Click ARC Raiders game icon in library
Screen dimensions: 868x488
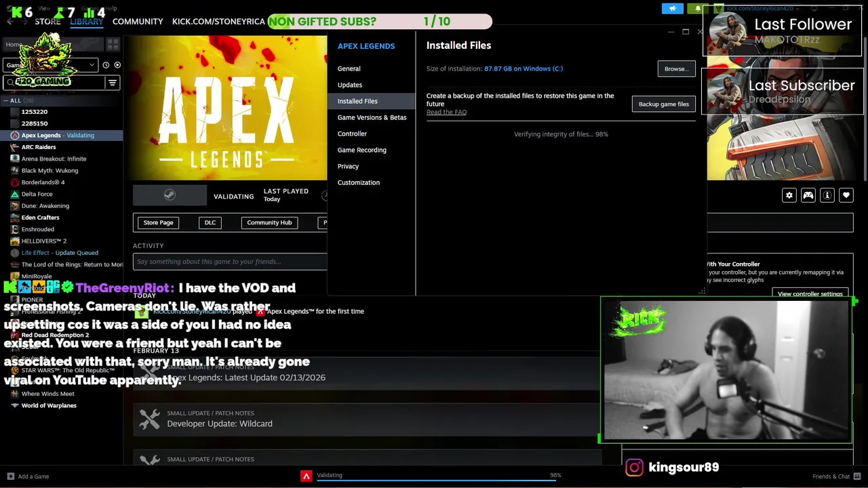click(15, 147)
